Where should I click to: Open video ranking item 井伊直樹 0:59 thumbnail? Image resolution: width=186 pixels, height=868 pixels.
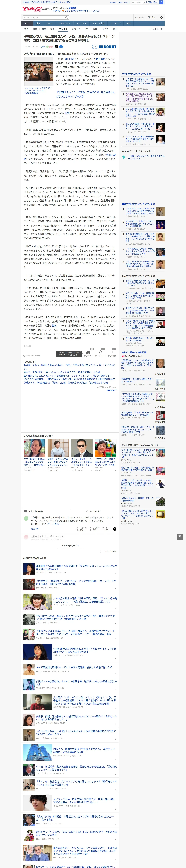pyautogui.click(x=160, y=341)
